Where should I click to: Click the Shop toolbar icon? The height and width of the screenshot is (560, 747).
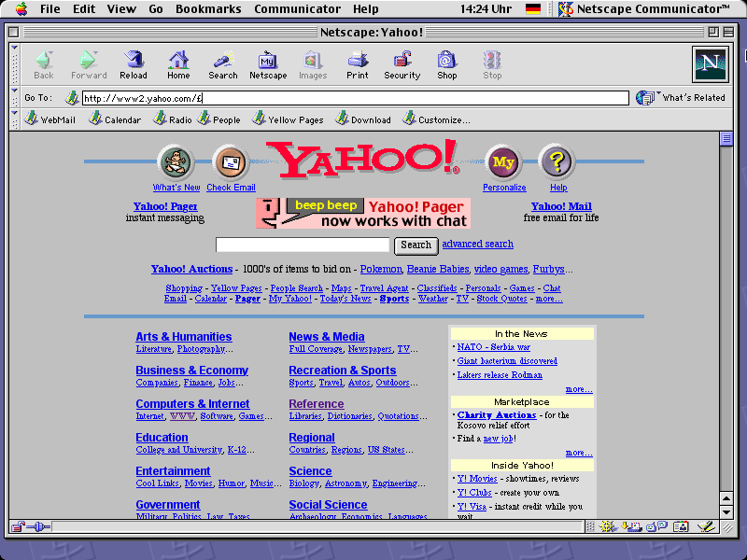point(447,64)
